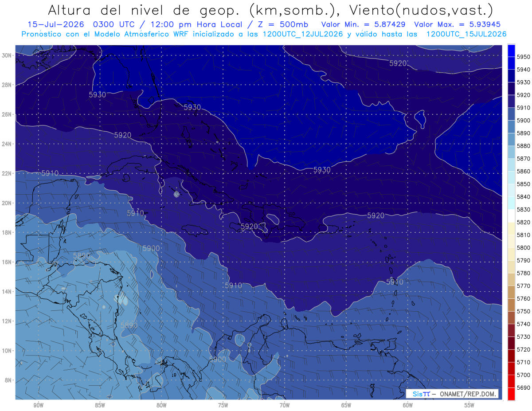Click the '5950' colorbar value
This screenshot has width=532, height=411.
coord(524,57)
